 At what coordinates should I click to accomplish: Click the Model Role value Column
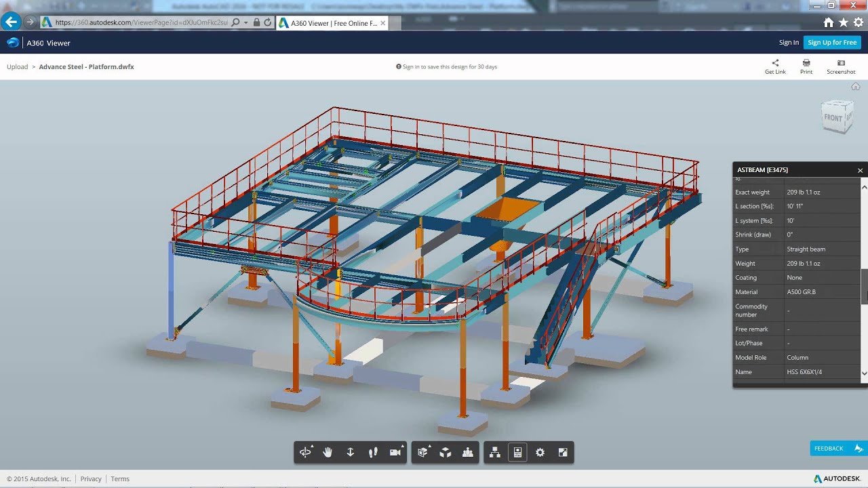coord(797,358)
